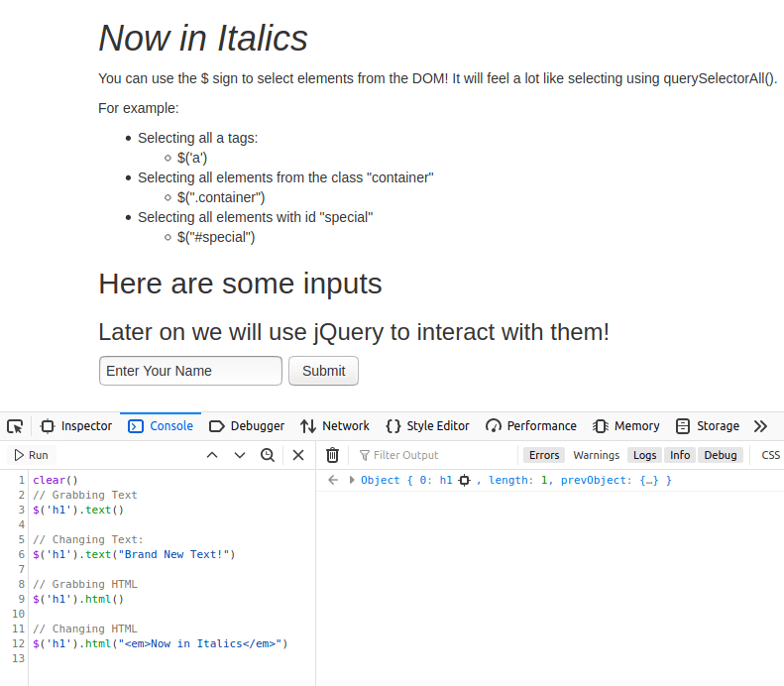Run the code in the editor
The image size is (784, 686).
31,455
